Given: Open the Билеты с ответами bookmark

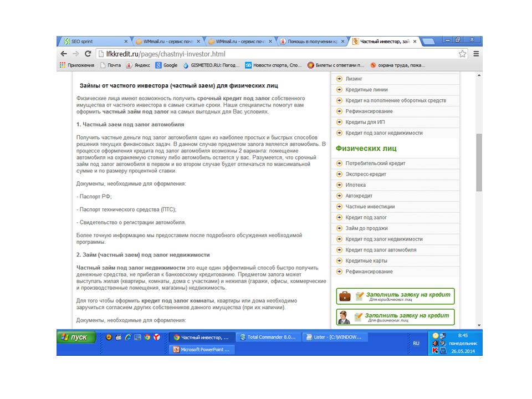Looking at the screenshot, I should tap(336, 65).
